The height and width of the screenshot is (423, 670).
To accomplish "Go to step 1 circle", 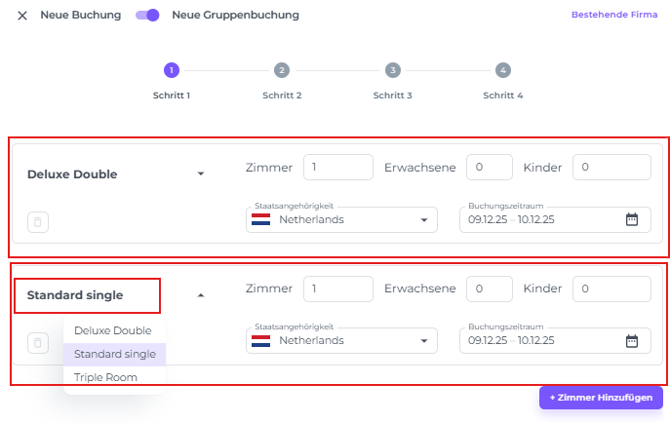I will click(172, 70).
